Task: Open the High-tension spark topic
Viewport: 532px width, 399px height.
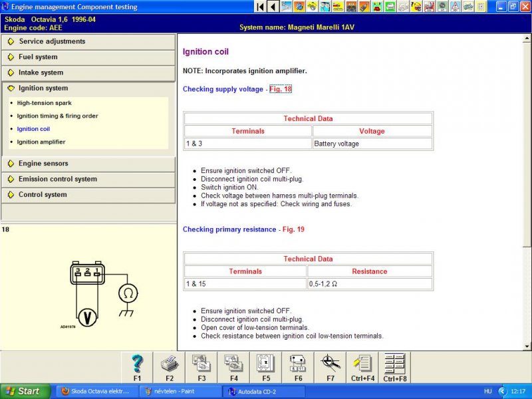Action: [x=44, y=103]
